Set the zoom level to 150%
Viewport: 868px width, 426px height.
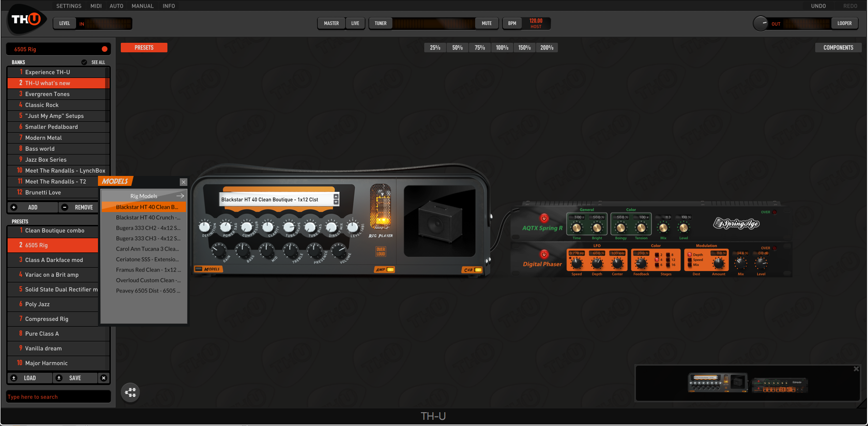coord(524,48)
